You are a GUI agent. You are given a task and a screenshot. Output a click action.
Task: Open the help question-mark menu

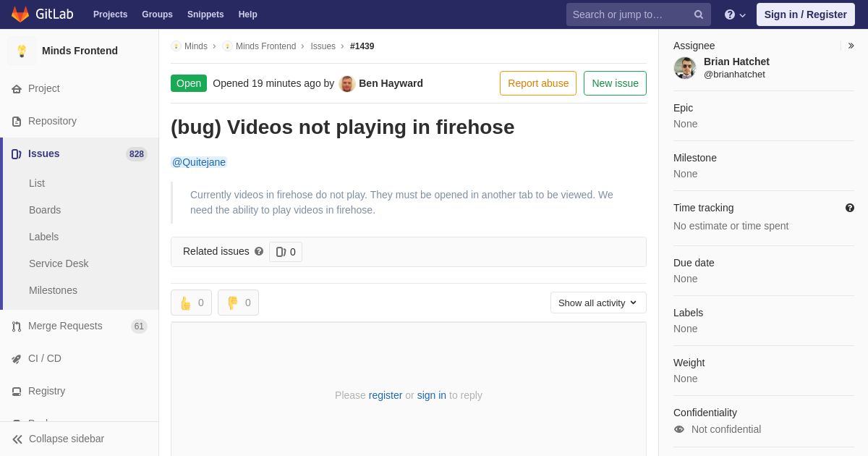[x=735, y=14]
